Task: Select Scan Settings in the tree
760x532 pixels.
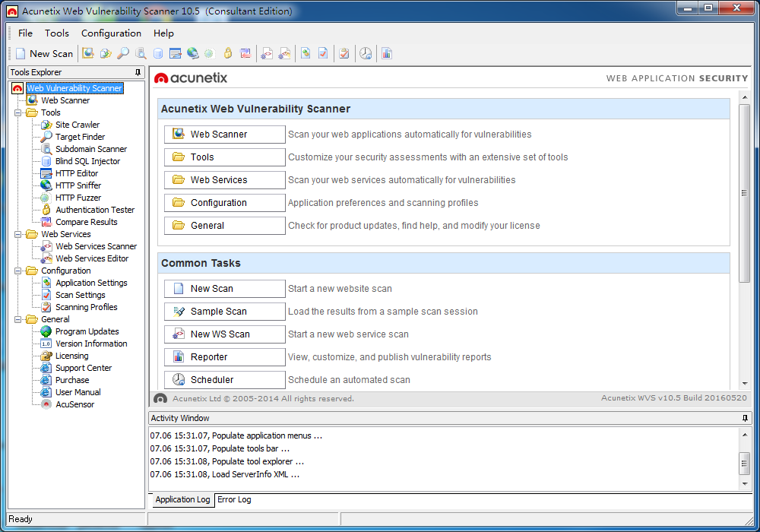Action: pyautogui.click(x=80, y=295)
